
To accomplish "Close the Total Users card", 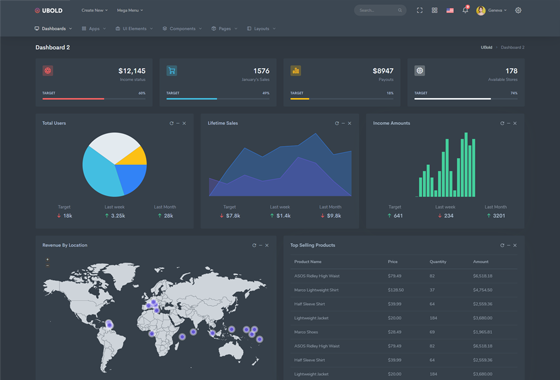I will click(184, 123).
